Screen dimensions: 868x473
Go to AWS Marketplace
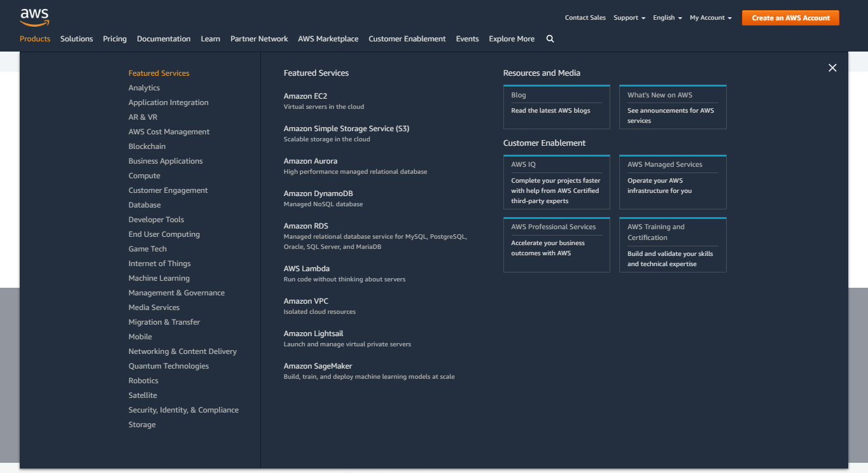coord(328,39)
